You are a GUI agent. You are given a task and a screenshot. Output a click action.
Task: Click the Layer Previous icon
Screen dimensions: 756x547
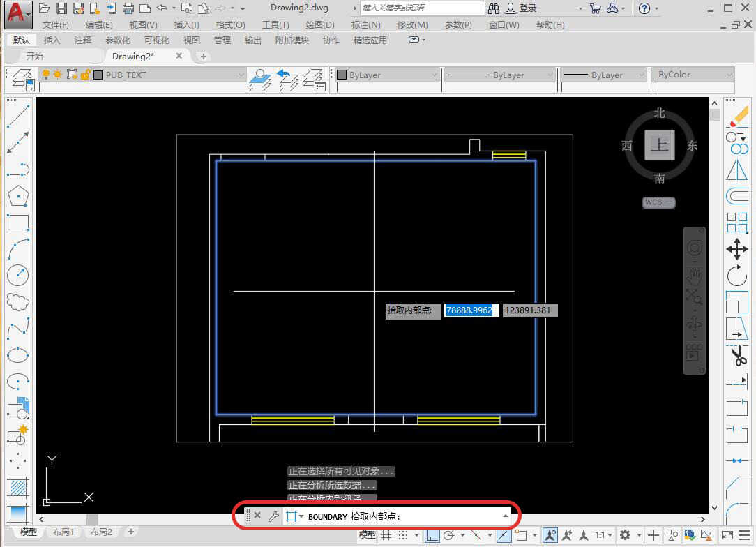pos(288,80)
